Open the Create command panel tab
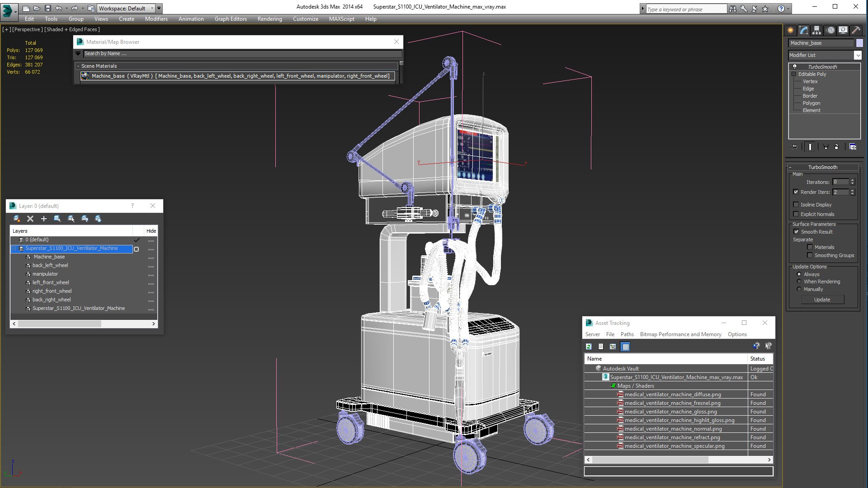868x488 pixels. tap(790, 30)
